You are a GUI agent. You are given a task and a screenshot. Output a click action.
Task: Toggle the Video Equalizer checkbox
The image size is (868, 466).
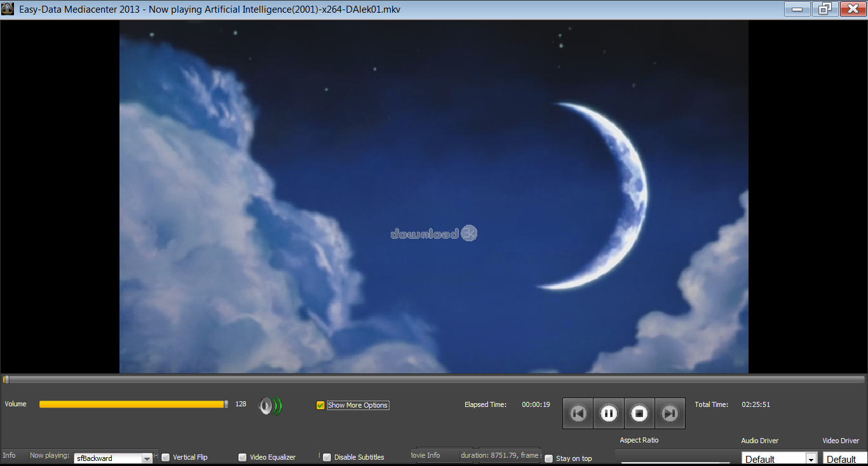point(242,457)
